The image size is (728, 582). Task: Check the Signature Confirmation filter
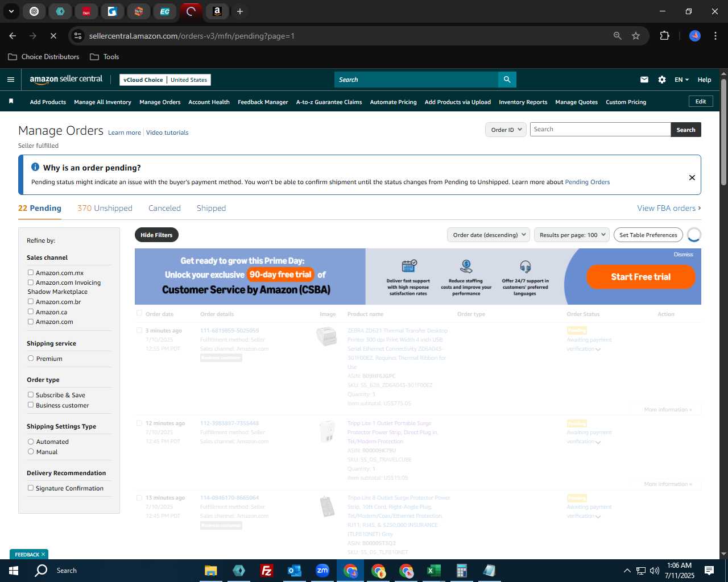[31, 488]
